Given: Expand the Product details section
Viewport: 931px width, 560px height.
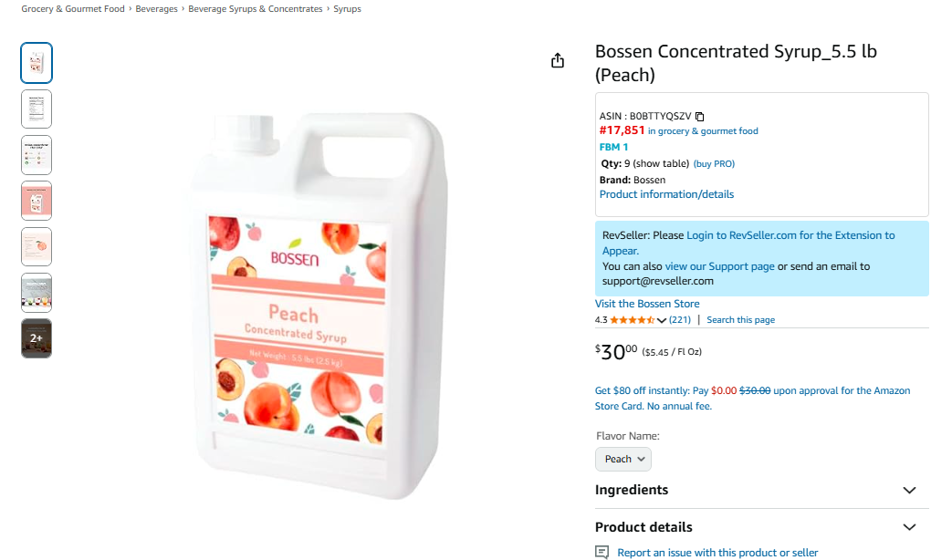Looking at the screenshot, I should coord(909,527).
